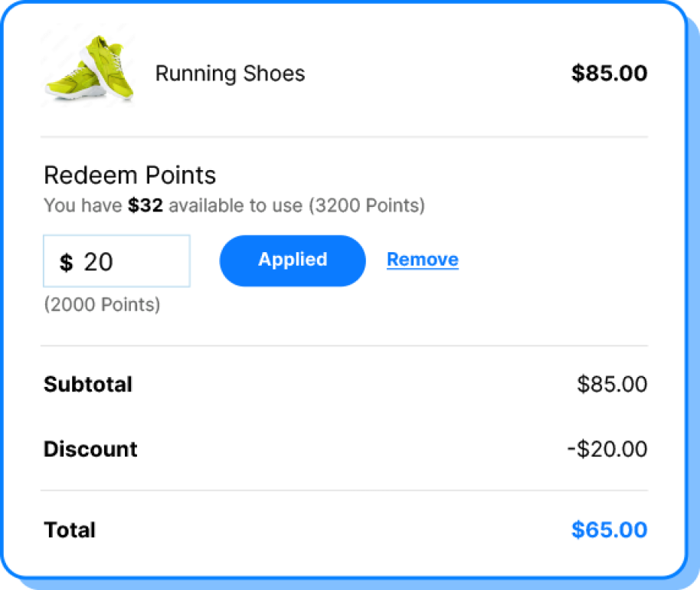The height and width of the screenshot is (590, 700).
Task: Click the Subtotal label
Action: [x=88, y=384]
